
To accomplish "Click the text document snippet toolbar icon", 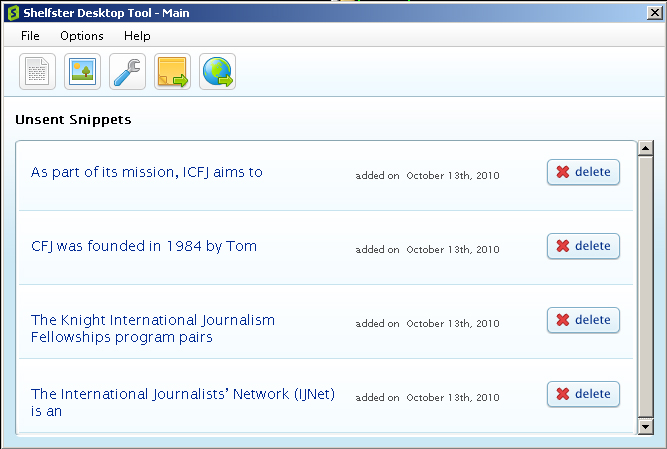I will coord(37,71).
